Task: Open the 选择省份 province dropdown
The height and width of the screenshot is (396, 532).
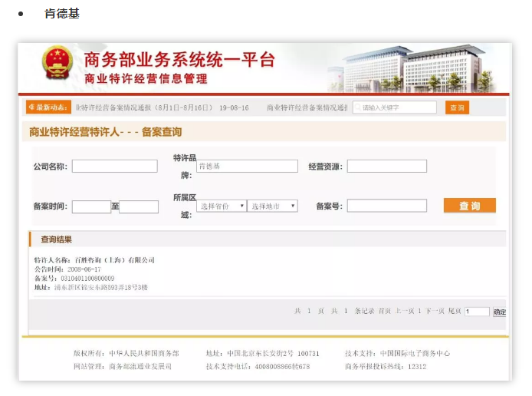Action: click(x=222, y=206)
